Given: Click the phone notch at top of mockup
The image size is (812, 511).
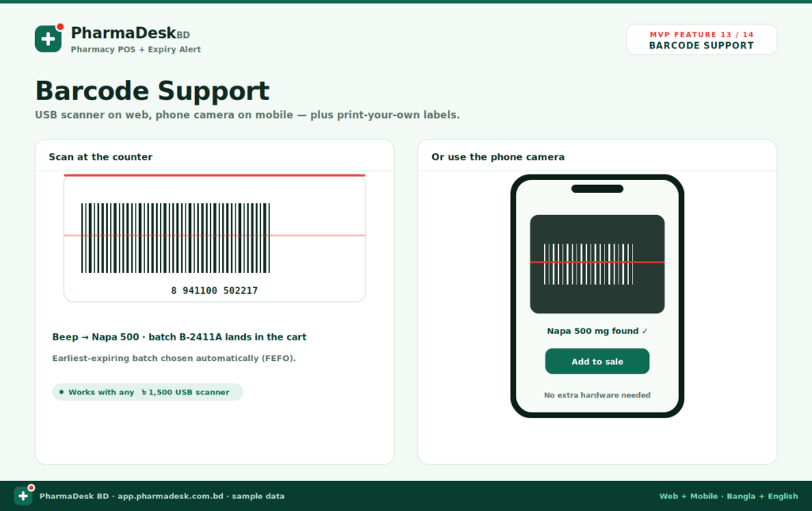Looking at the screenshot, I should tap(597, 189).
